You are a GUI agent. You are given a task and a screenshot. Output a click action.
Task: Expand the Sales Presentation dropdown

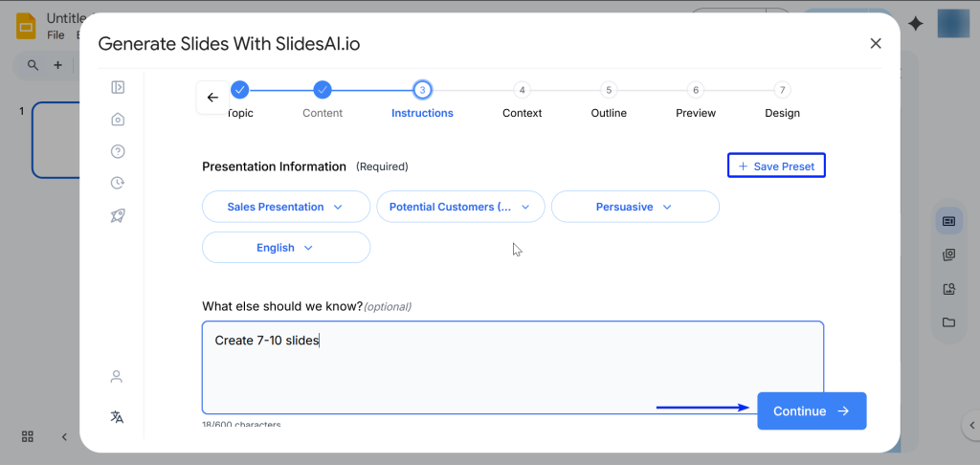(285, 207)
